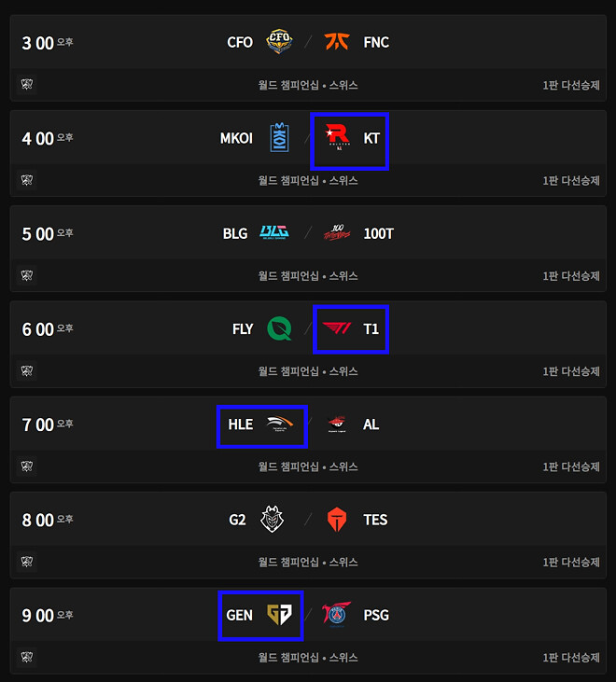Click the HLE team name text
This screenshot has width=616, height=682.
tap(241, 425)
